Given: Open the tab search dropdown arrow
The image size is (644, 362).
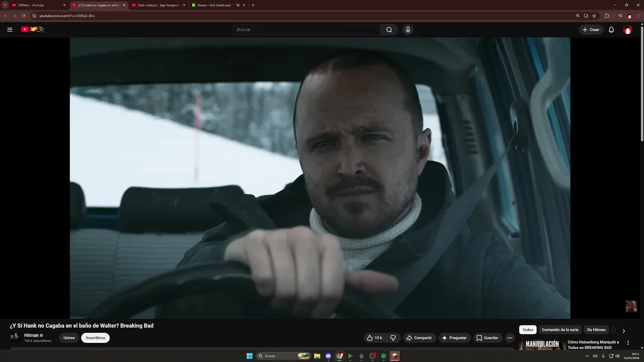Looking at the screenshot, I should pyautogui.click(x=5, y=5).
